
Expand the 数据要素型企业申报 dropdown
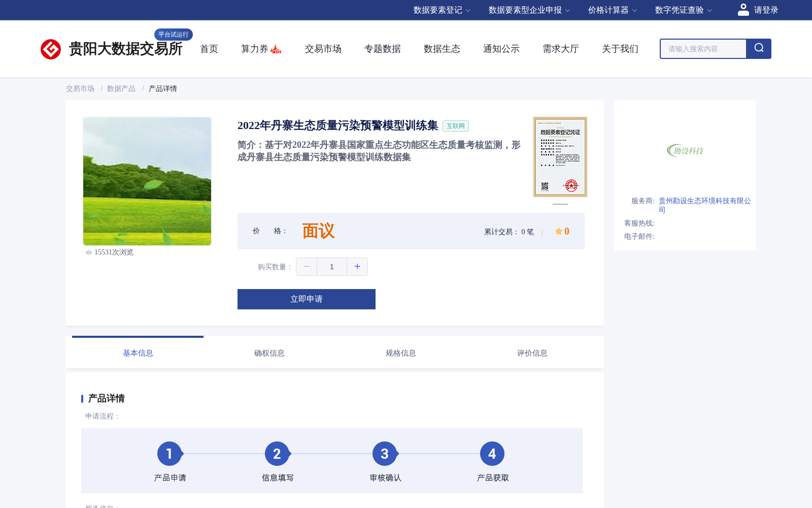click(x=529, y=10)
